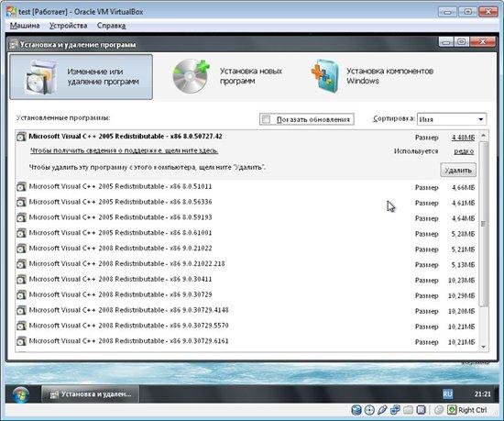Click the '4,64МБ' size value
The width and height of the screenshot is (504, 421).
tap(463, 218)
